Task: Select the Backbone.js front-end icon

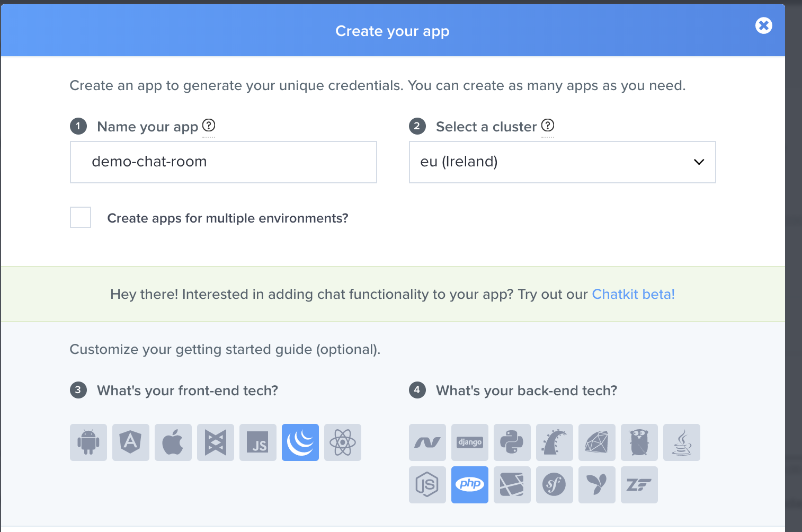Action: tap(216, 442)
